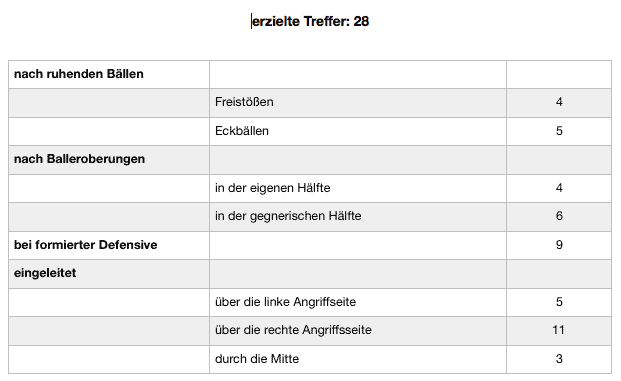Select the value 5 in the Eckbällen row
Viewport: 621px width, 381px height.
[x=559, y=131]
